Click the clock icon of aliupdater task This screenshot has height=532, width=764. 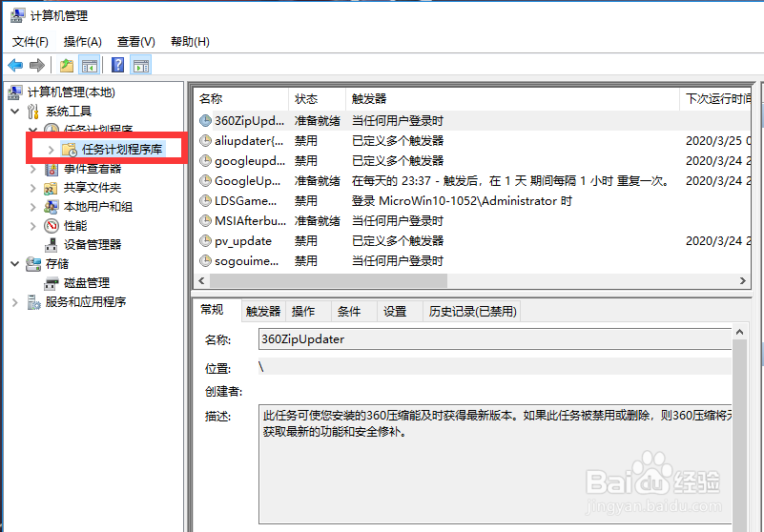point(206,141)
